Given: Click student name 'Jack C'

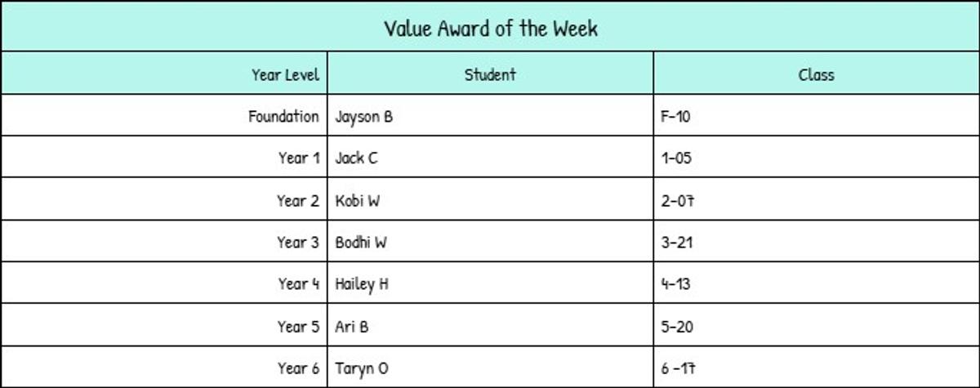Looking at the screenshot, I should pyautogui.click(x=356, y=158).
